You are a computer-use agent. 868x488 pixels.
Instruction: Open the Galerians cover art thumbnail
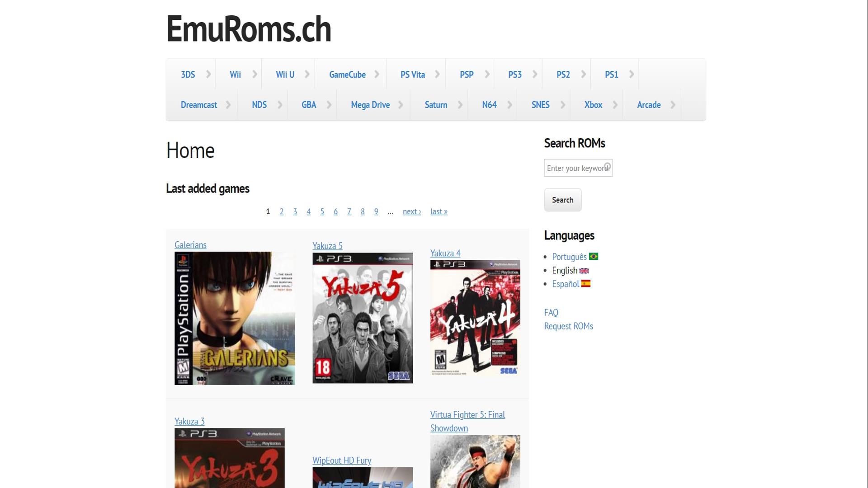[235, 318]
